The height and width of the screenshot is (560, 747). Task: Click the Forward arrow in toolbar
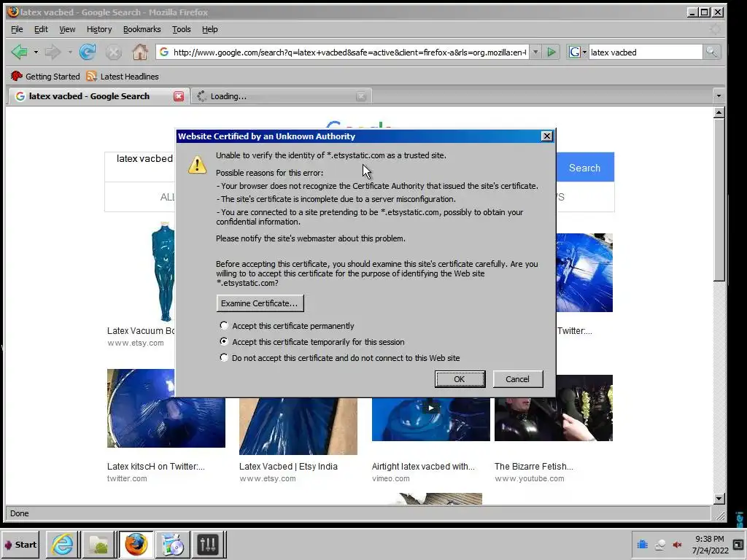tap(53, 52)
